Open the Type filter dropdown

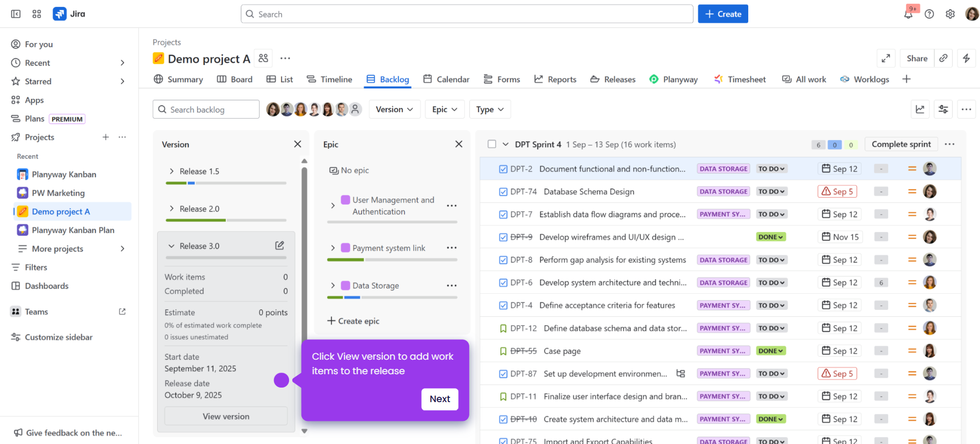click(490, 110)
